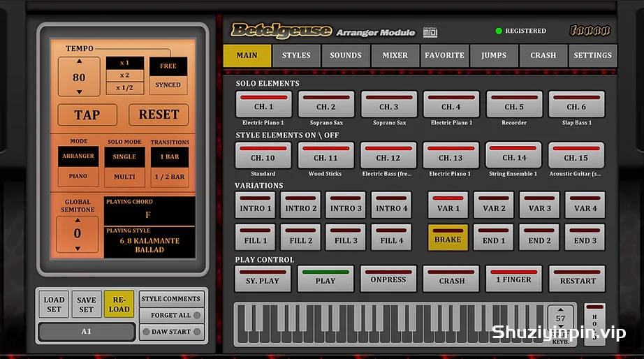Select VAR 1 variation
Viewport: 644px width, 359px height.
(x=448, y=205)
